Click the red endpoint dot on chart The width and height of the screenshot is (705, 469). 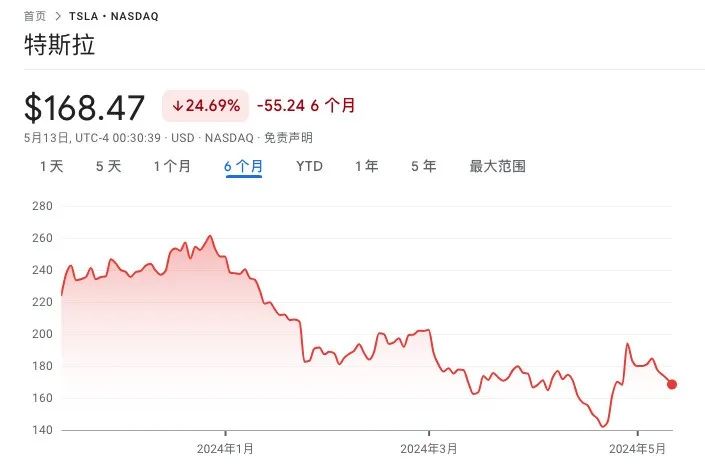pyautogui.click(x=672, y=384)
